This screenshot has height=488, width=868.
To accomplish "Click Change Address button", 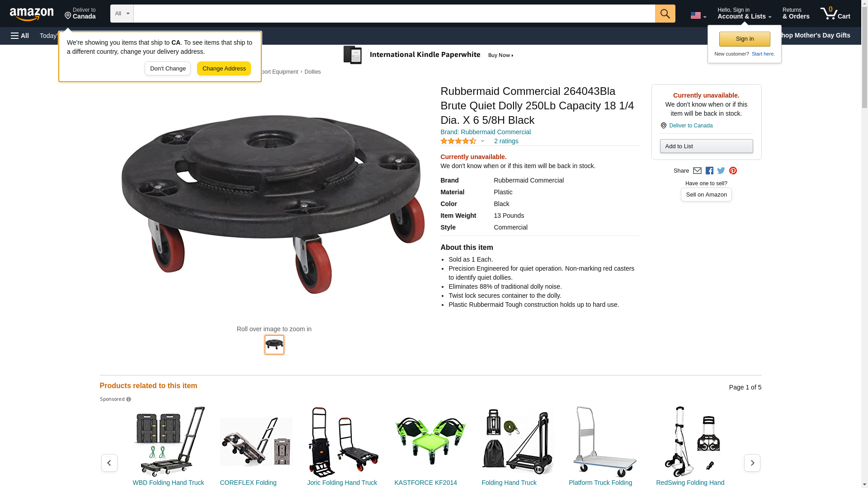I will [224, 69].
